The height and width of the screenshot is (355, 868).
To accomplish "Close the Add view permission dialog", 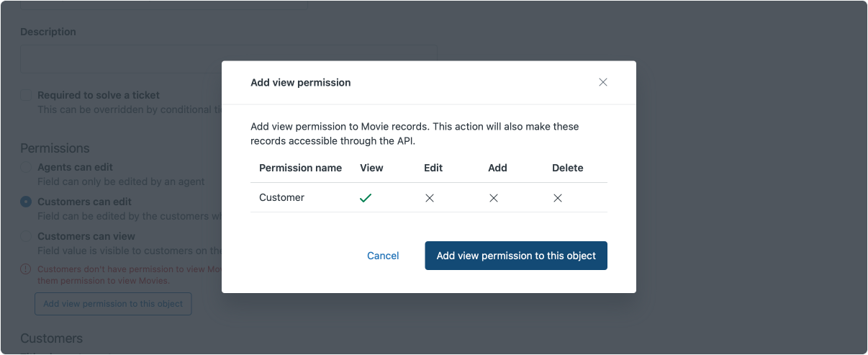I will tap(603, 82).
